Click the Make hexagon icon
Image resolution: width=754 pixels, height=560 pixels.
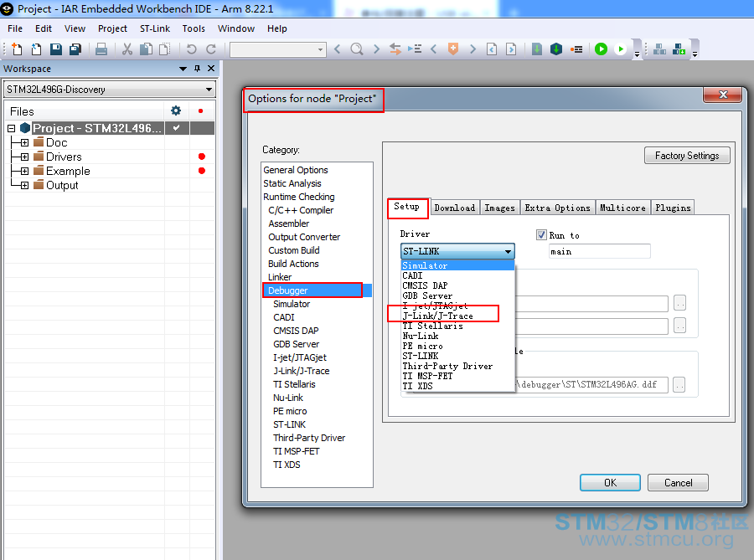pyautogui.click(x=556, y=49)
